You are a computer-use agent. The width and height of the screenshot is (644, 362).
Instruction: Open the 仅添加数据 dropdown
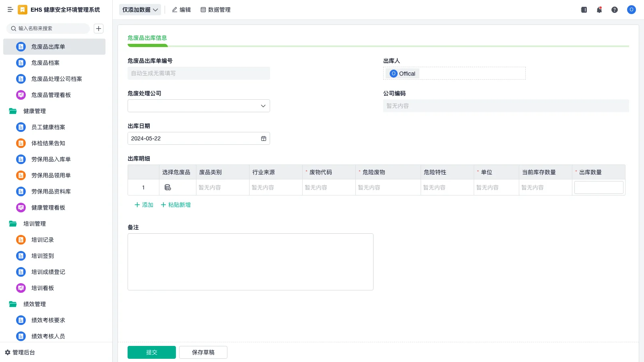[x=139, y=9]
